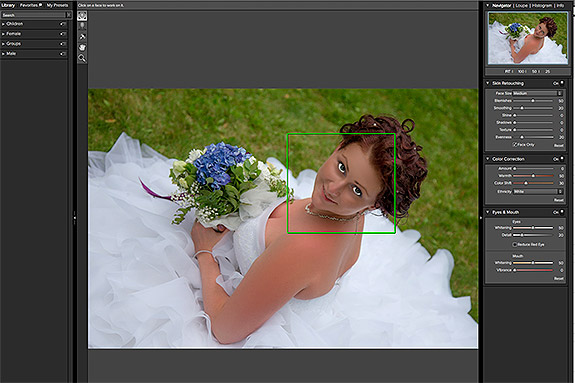Click the toggle icon on Female row
The height and width of the screenshot is (383, 575).
coord(63,34)
